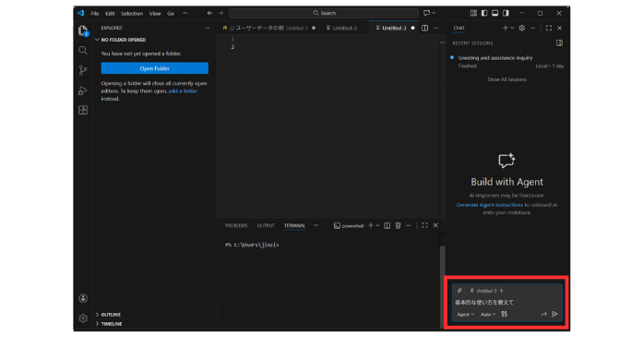Open the View menu

(155, 14)
